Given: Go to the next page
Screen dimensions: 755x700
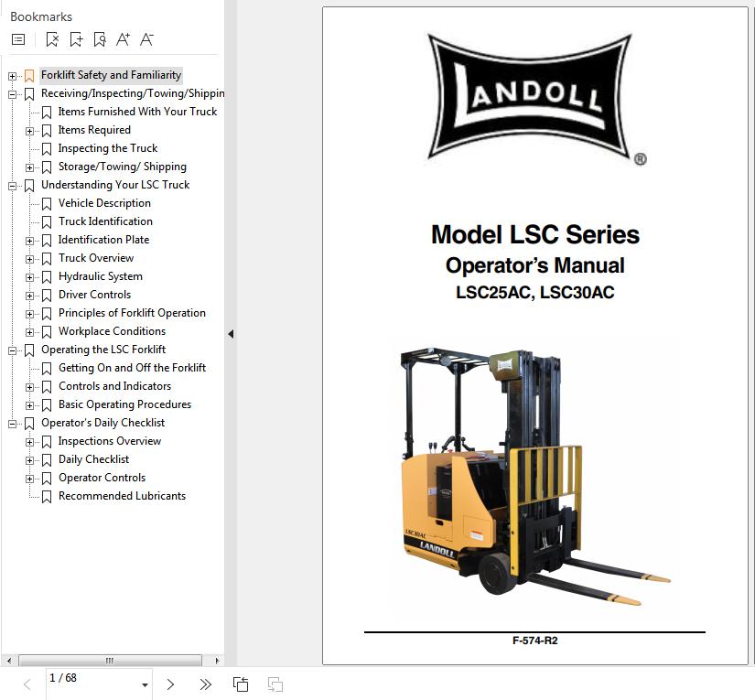Looking at the screenshot, I should [170, 684].
